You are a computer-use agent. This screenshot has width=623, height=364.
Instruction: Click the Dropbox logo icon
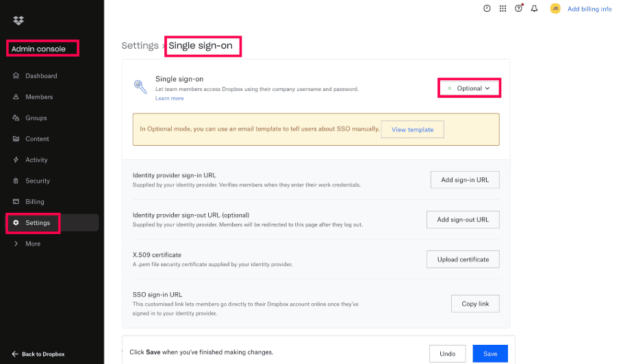(x=18, y=21)
